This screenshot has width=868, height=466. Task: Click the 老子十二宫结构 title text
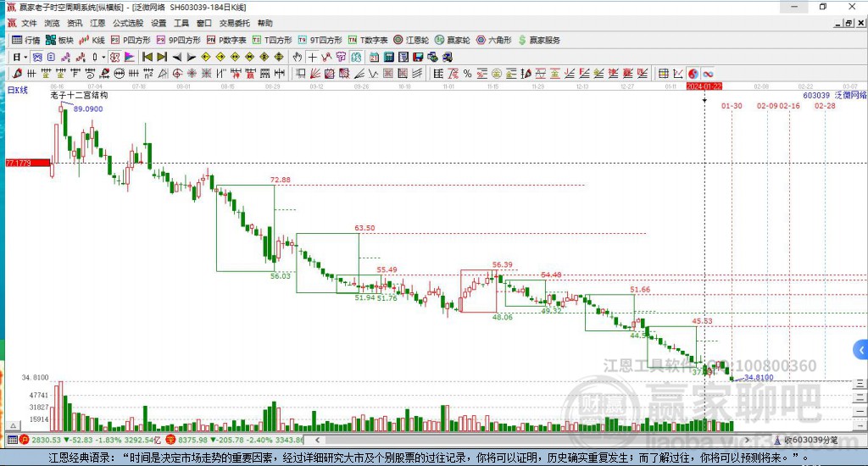79,95
